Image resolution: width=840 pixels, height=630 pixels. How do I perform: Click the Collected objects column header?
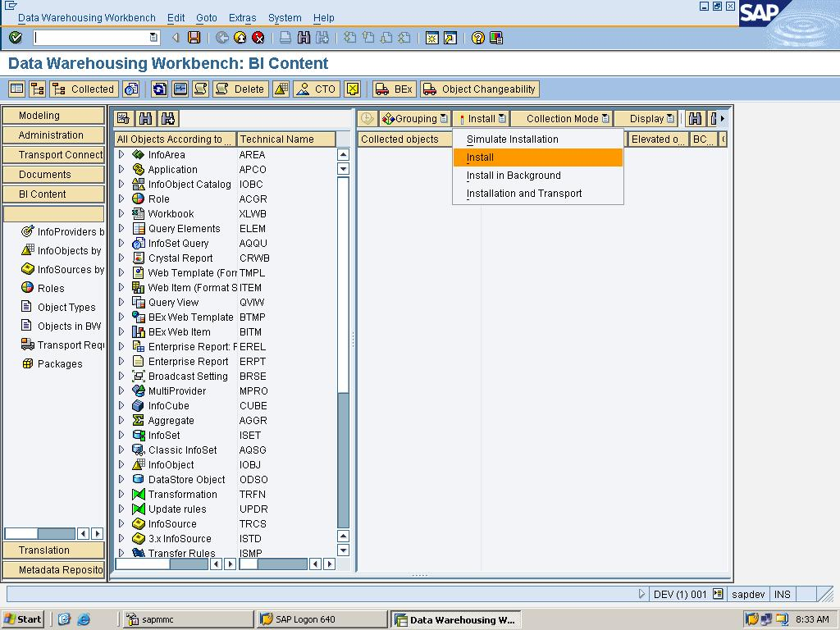[x=405, y=139]
